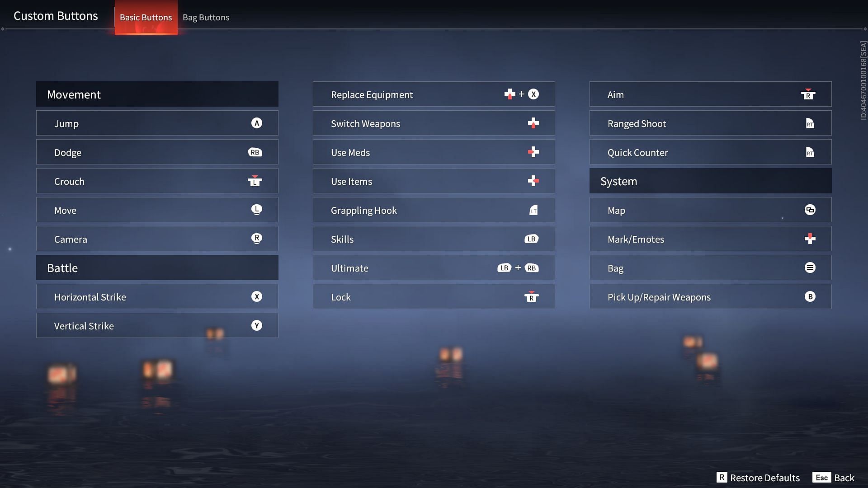Select the Aim RT icon
This screenshot has height=488, width=868.
[x=808, y=94]
